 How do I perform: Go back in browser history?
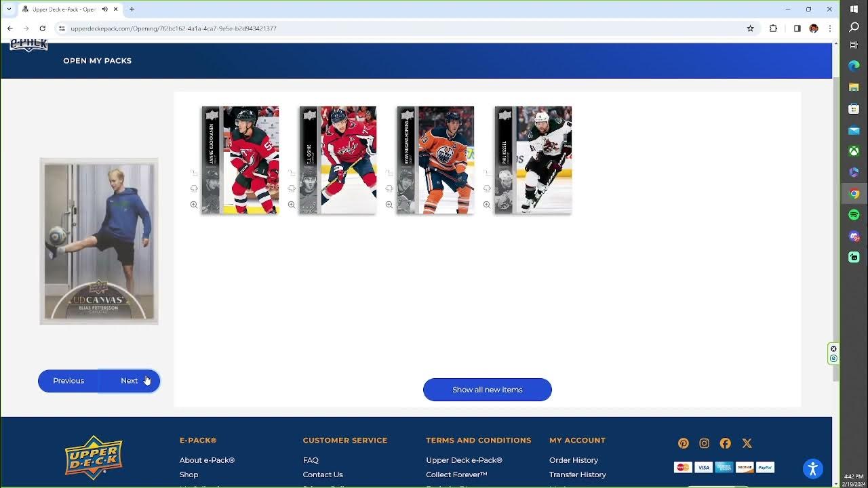pyautogui.click(x=10, y=28)
